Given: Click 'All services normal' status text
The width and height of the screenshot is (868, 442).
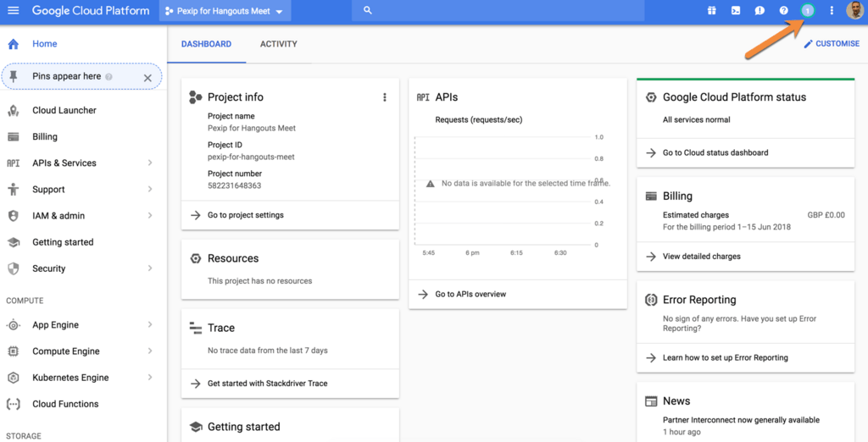Looking at the screenshot, I should (697, 119).
